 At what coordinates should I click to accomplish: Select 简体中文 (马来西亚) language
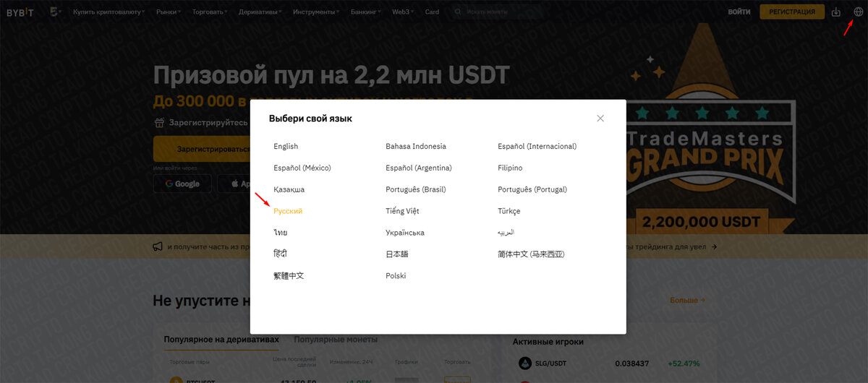531,254
